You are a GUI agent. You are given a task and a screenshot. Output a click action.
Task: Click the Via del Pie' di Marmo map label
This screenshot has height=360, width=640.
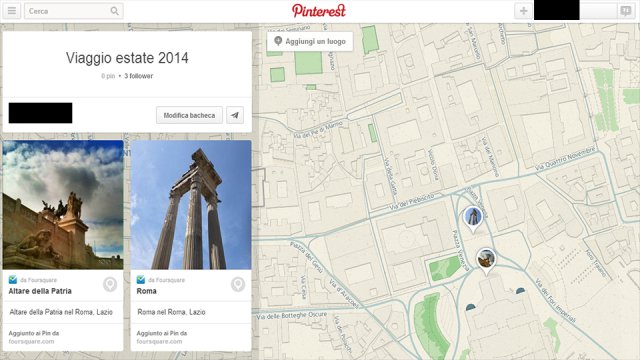coord(319,129)
